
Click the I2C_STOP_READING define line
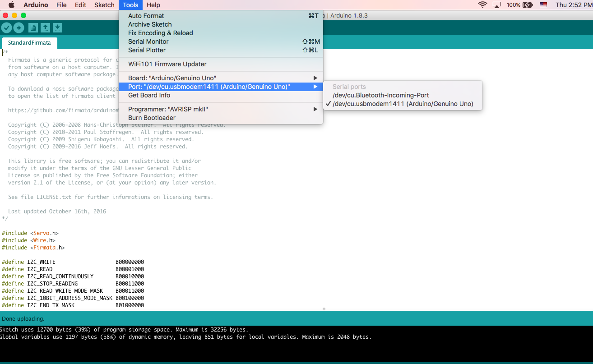click(73, 284)
